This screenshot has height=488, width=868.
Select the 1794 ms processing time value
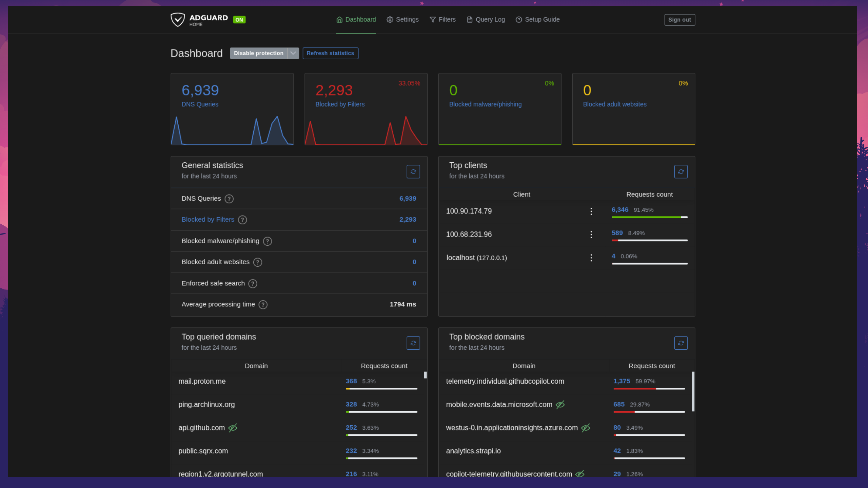pyautogui.click(x=403, y=304)
